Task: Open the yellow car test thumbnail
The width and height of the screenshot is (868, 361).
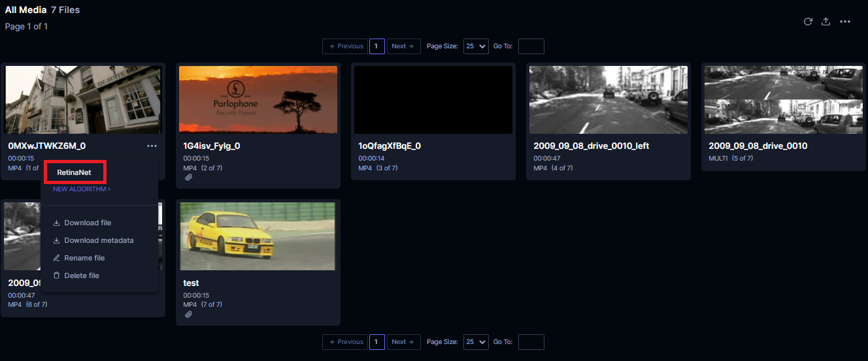Action: point(258,236)
